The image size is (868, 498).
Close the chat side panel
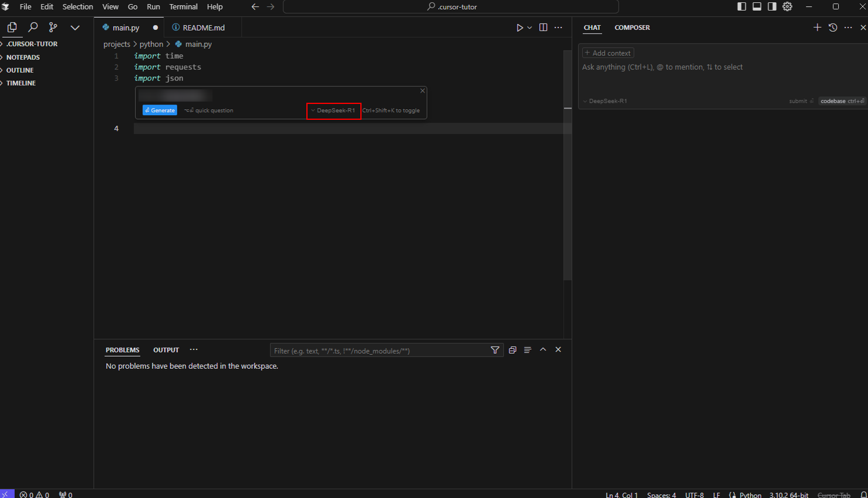pos(863,28)
